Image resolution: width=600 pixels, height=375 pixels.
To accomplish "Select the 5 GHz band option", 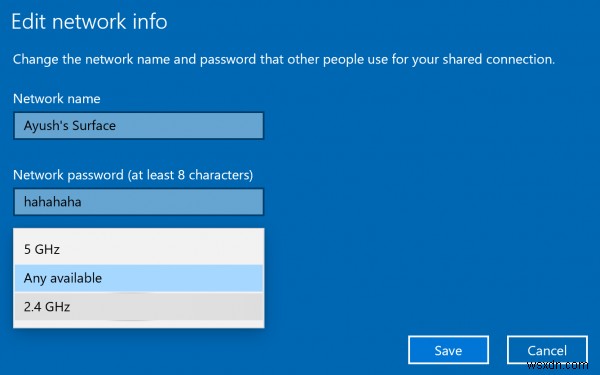I will 139,249.
